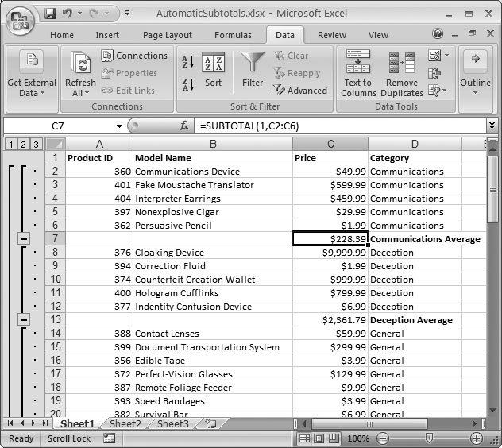Switch to the Home tab
This screenshot has height=448, width=502.
point(62,35)
